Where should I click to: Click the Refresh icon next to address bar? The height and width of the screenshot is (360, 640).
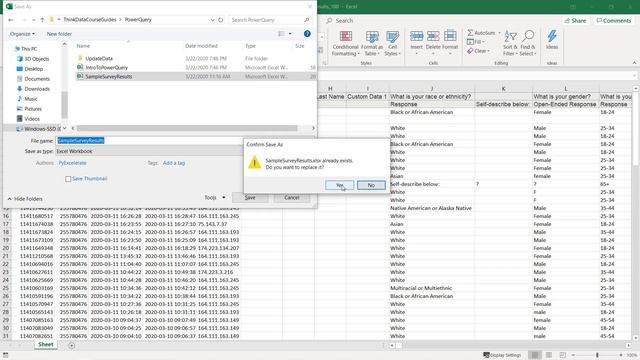pos(221,20)
